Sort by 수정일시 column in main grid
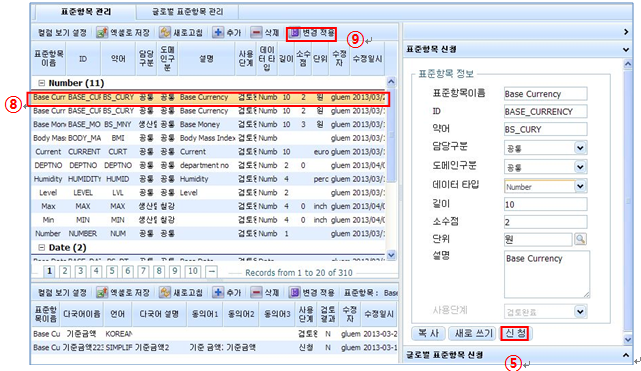Image resolution: width=641 pixels, height=371 pixels. point(367,59)
